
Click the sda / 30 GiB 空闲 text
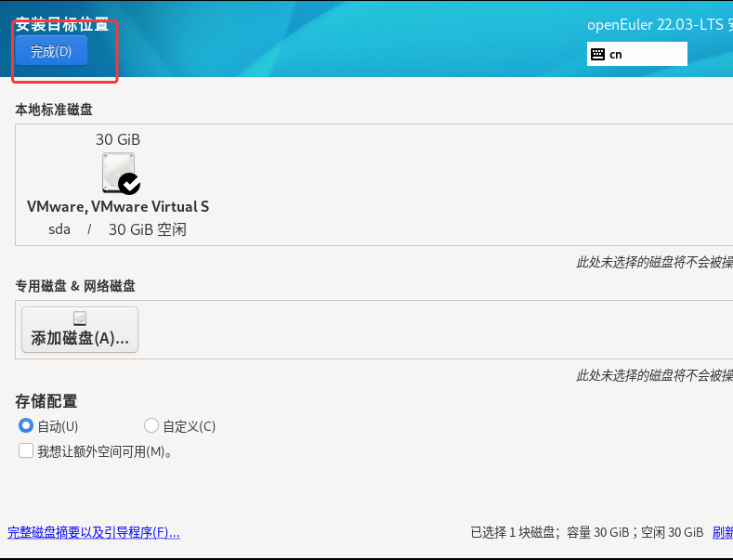point(117,229)
